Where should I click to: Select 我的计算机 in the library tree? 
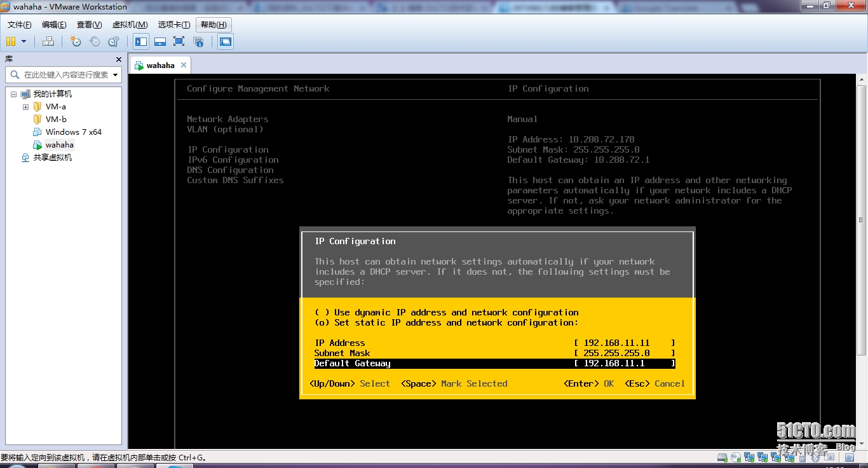(x=53, y=94)
